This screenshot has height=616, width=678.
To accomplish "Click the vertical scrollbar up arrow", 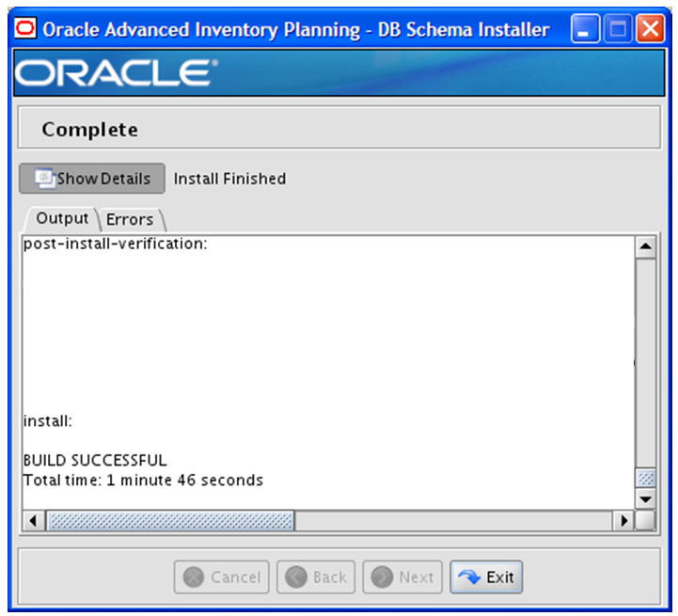I will 646,246.
